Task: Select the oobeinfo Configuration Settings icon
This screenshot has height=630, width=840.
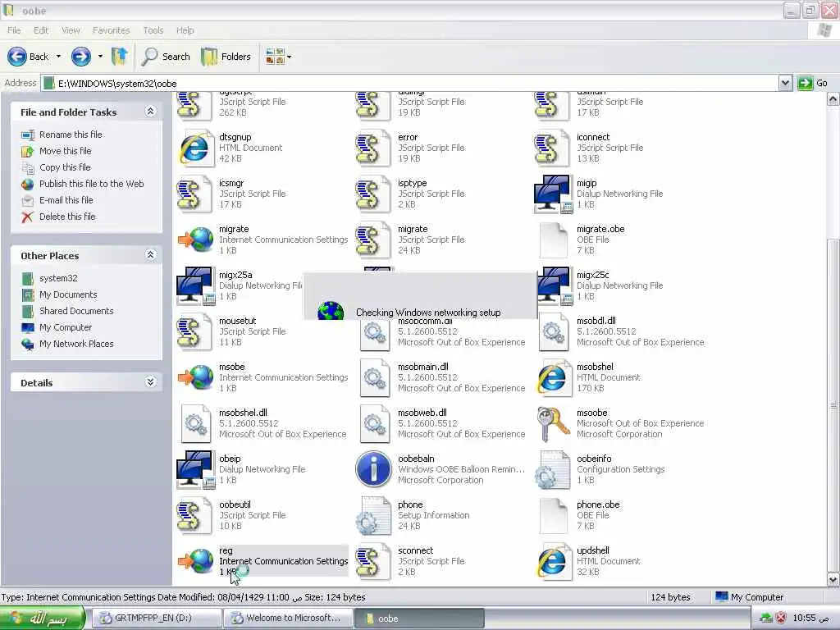Action: (x=553, y=470)
